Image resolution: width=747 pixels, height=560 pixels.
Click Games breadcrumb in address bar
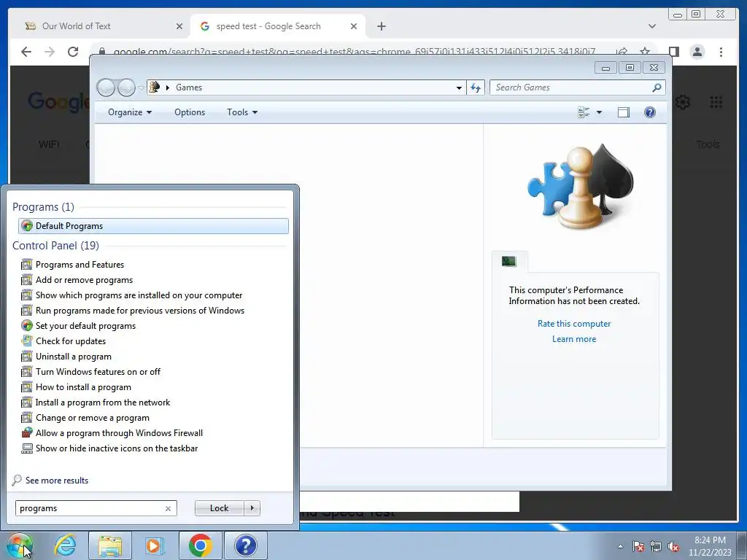click(x=189, y=87)
